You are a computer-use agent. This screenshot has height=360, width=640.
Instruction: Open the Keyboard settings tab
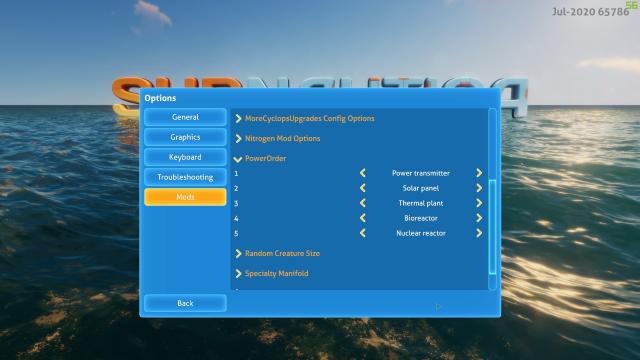(185, 157)
